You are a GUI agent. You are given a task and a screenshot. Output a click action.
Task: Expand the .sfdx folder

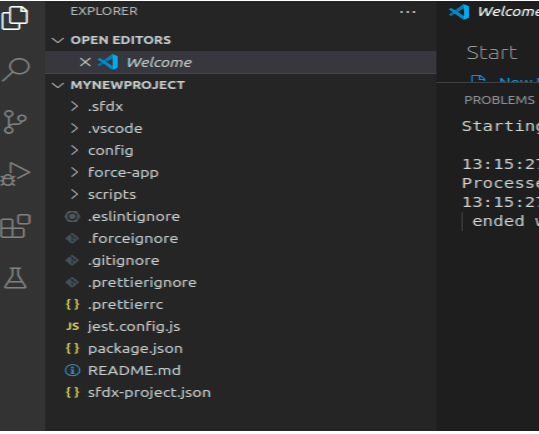click(x=241, y=107)
